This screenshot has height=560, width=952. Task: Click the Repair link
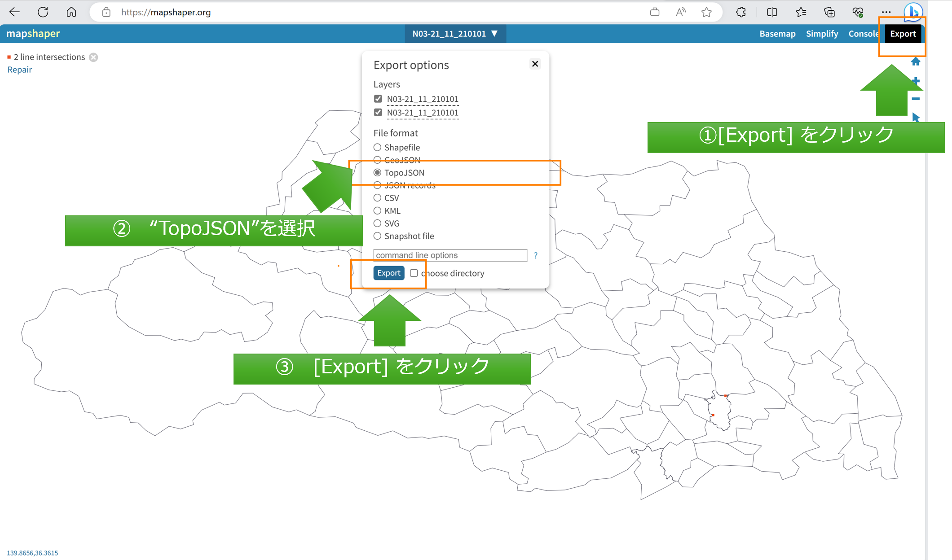click(20, 70)
